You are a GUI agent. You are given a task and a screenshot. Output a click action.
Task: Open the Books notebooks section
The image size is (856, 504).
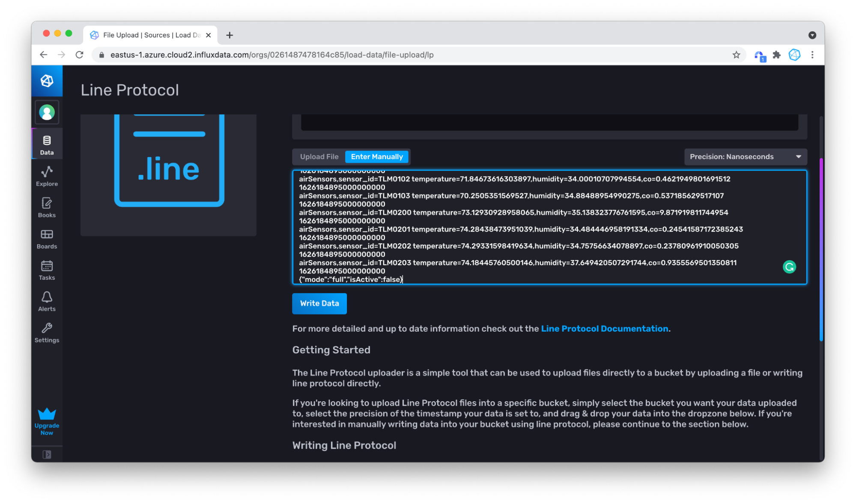(47, 208)
